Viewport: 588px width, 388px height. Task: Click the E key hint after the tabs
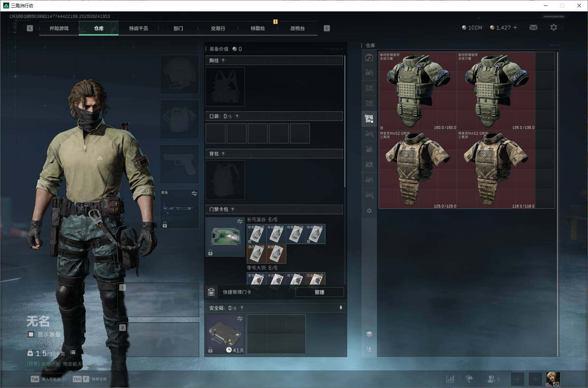pos(327,28)
